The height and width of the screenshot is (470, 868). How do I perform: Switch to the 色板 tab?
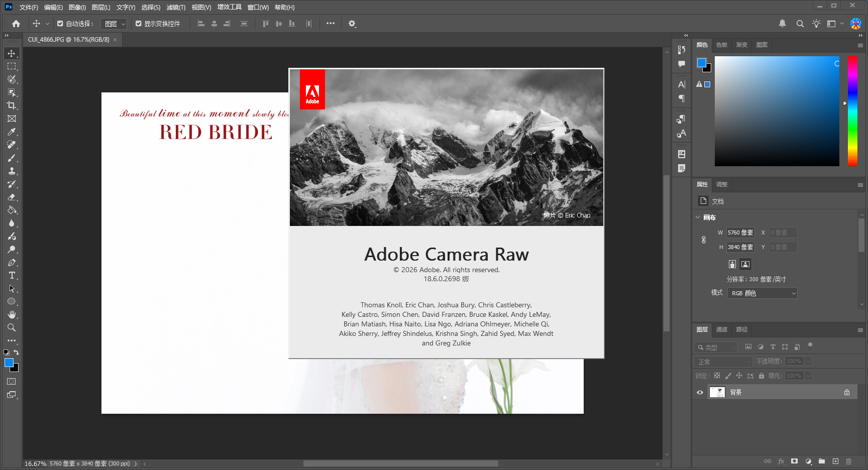(722, 45)
